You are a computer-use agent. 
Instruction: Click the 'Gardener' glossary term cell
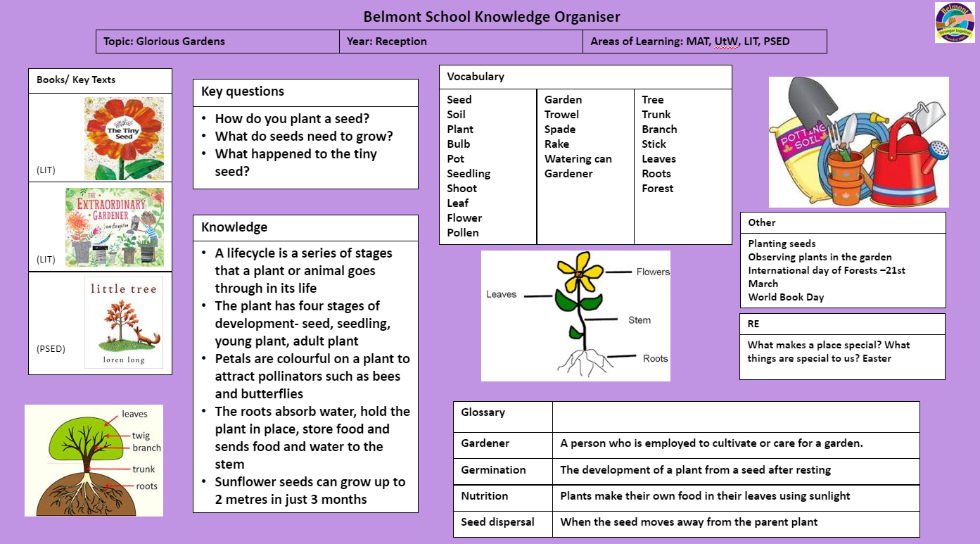tap(503, 445)
